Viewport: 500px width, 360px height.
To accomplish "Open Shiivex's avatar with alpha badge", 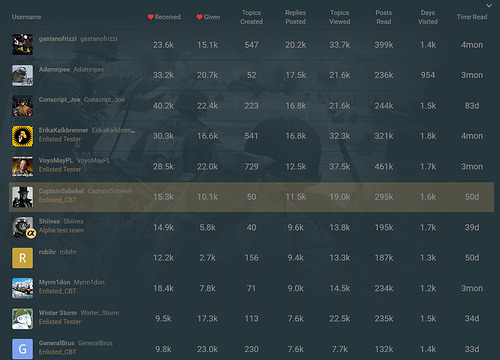I will click(23, 228).
